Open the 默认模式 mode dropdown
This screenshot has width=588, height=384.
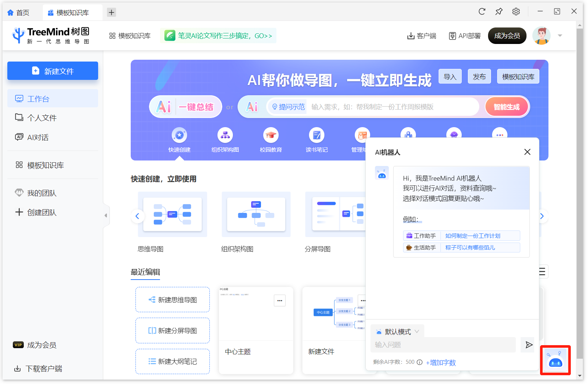tap(397, 332)
